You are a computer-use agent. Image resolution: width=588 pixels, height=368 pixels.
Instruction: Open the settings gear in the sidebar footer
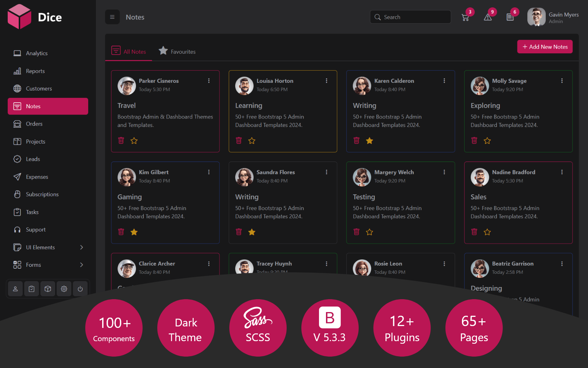[64, 289]
